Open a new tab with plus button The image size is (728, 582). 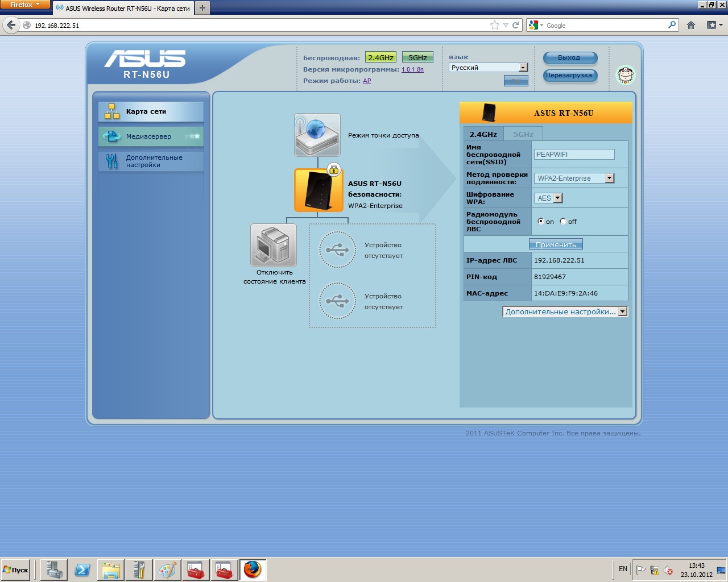tap(202, 8)
